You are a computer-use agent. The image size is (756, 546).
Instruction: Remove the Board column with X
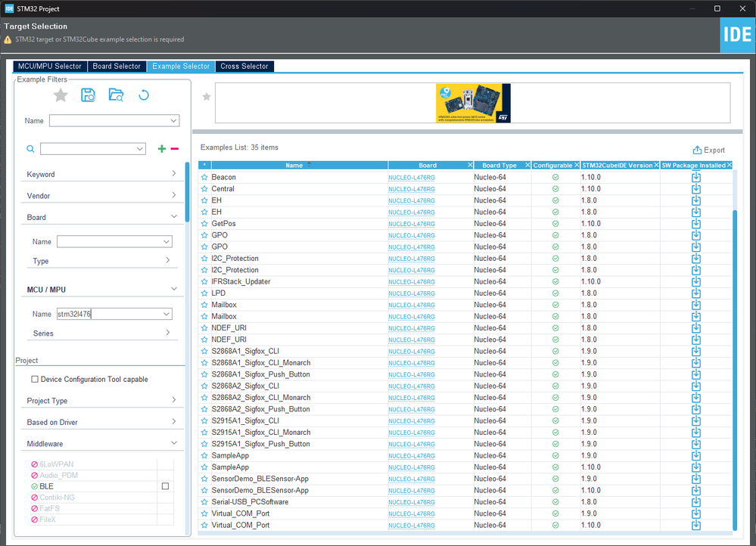(x=470, y=165)
